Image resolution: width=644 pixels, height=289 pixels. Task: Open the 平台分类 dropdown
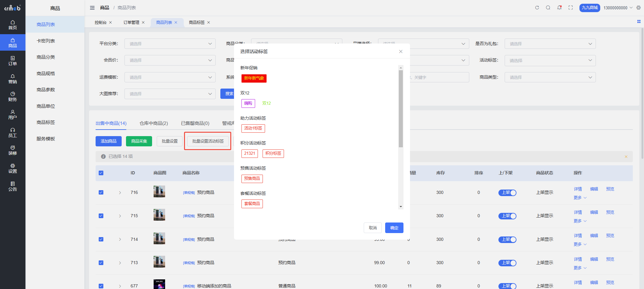click(170, 44)
